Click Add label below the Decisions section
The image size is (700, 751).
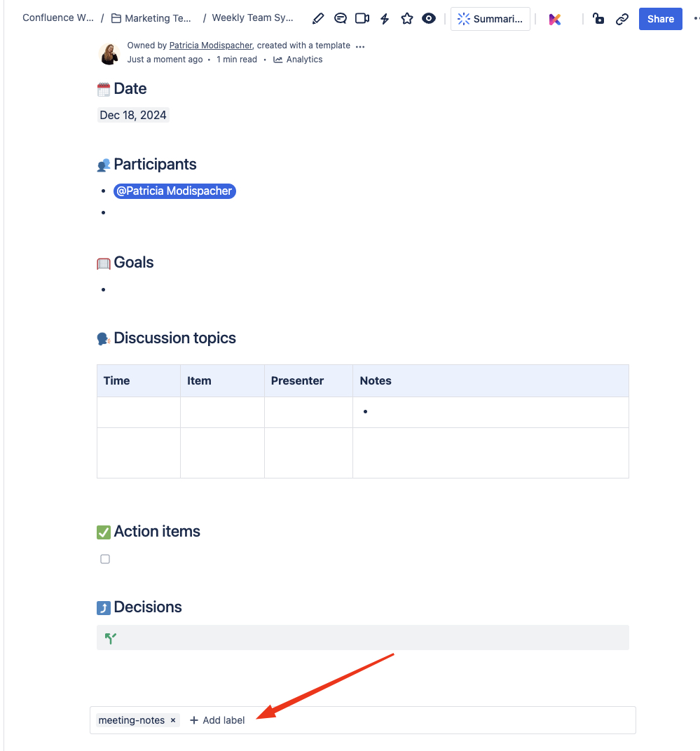[217, 719]
